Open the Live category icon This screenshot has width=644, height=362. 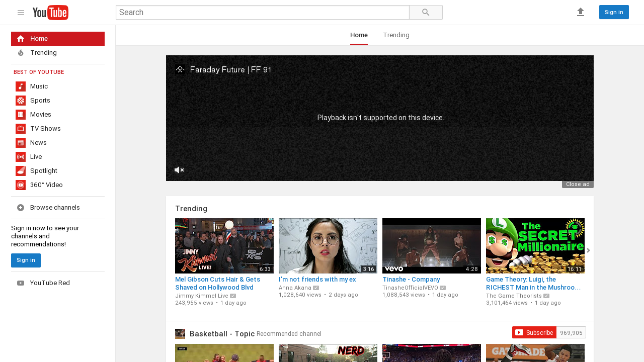[x=21, y=157]
